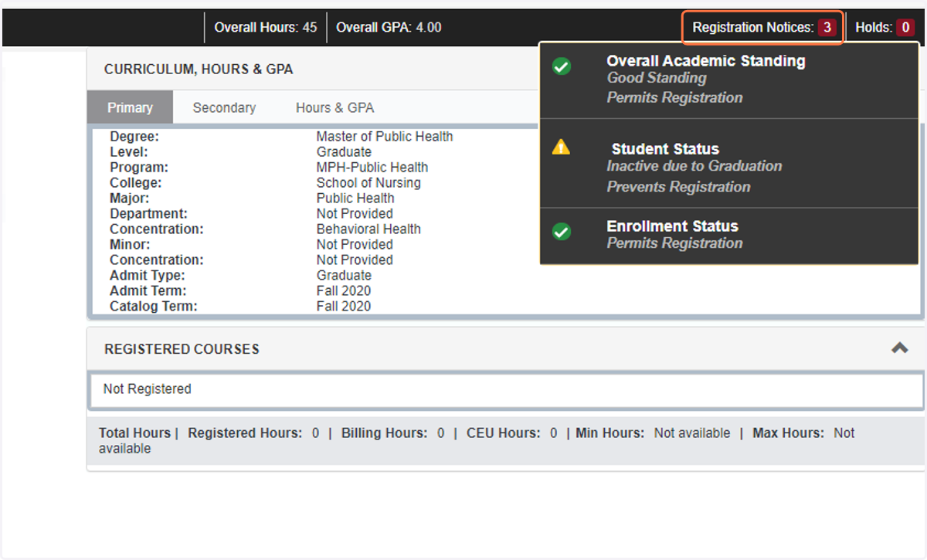The image size is (927, 560).
Task: Click the Max Hours label
Action: pos(789,433)
